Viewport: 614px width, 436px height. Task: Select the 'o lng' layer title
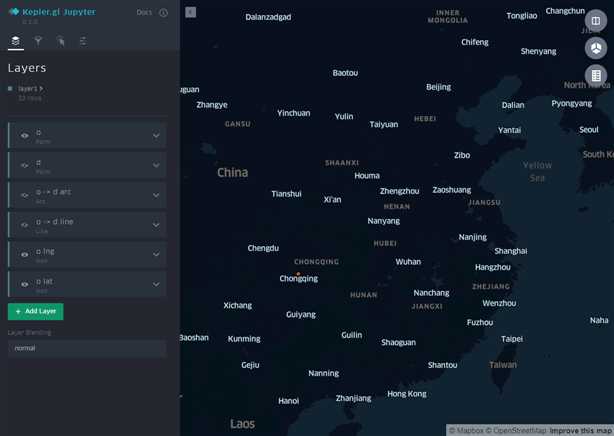45,251
